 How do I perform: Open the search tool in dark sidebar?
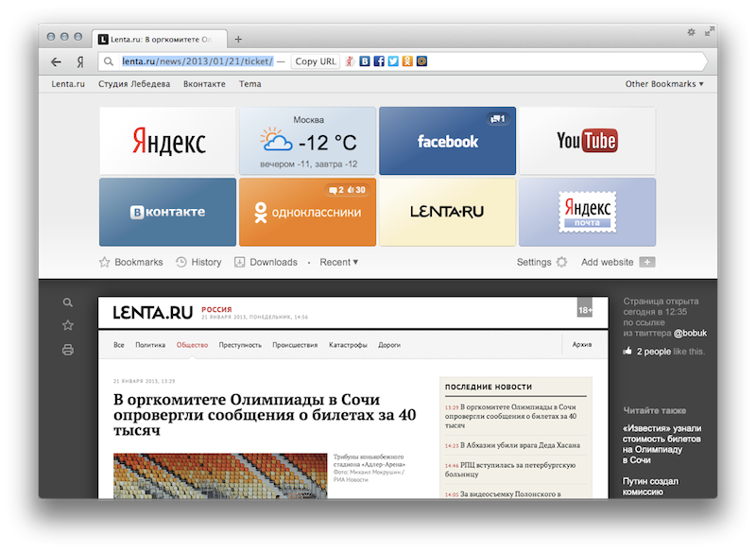(67, 302)
